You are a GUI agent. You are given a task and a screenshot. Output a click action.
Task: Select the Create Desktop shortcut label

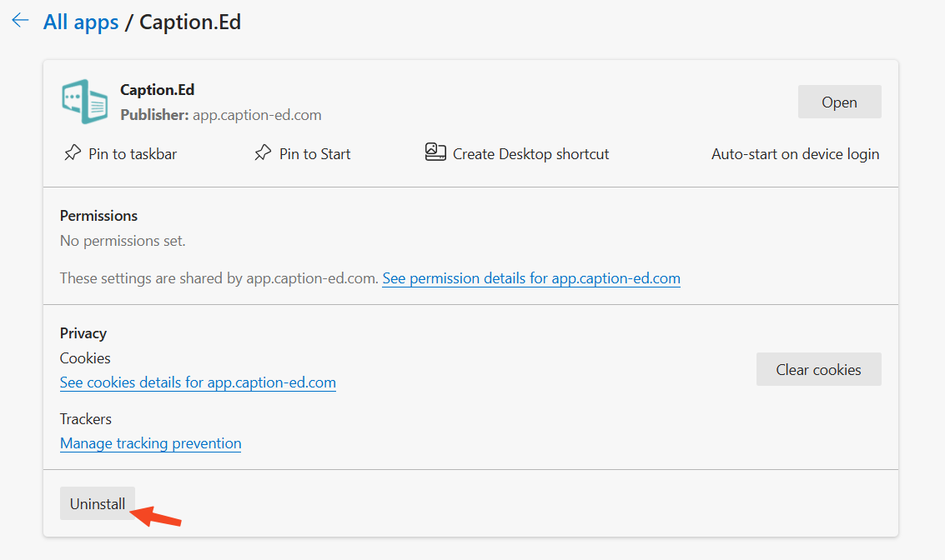(x=531, y=154)
